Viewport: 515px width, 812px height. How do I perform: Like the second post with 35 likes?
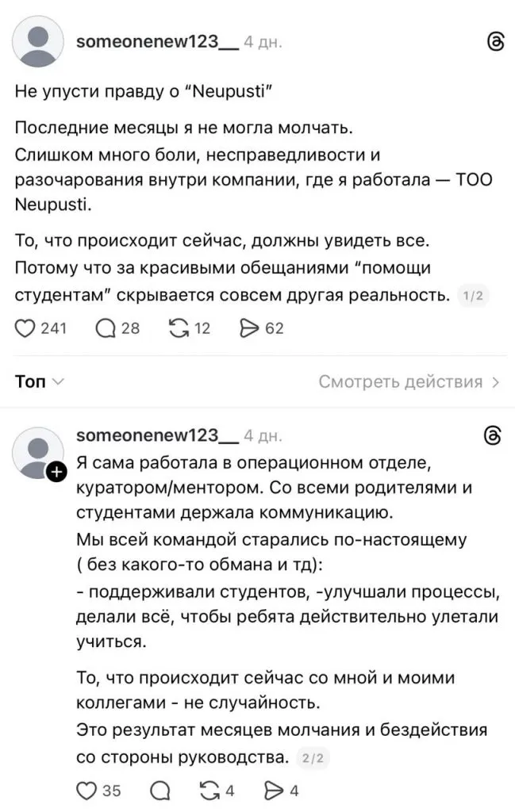coord(87,791)
